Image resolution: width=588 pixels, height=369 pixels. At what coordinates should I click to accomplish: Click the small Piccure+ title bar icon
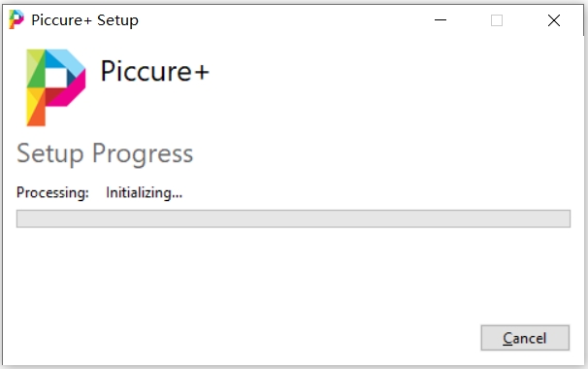(x=16, y=19)
